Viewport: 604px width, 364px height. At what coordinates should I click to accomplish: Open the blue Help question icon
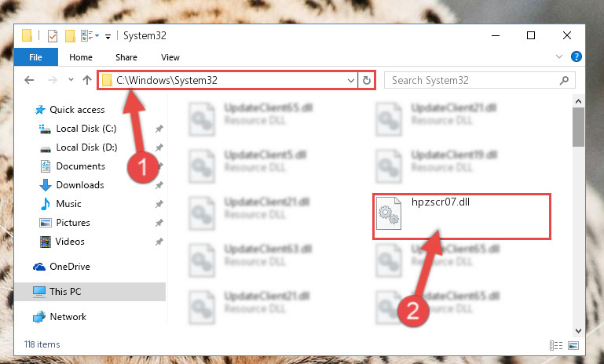click(577, 57)
